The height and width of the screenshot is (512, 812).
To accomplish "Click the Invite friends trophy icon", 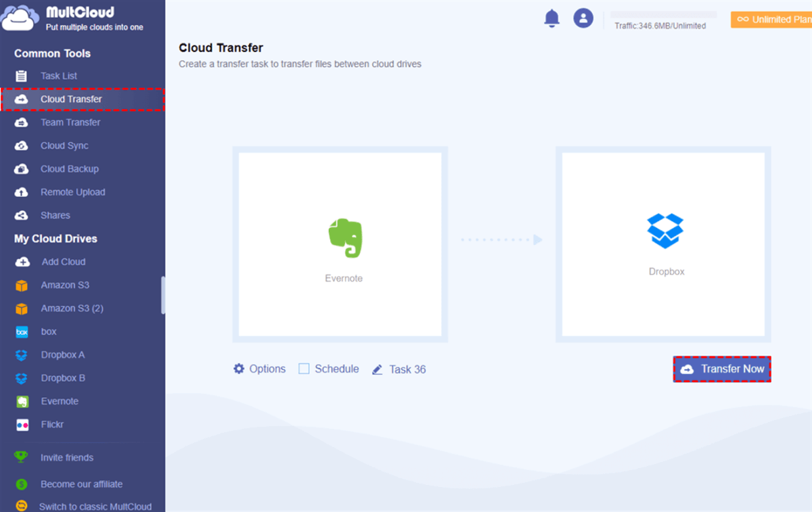I will (21, 457).
